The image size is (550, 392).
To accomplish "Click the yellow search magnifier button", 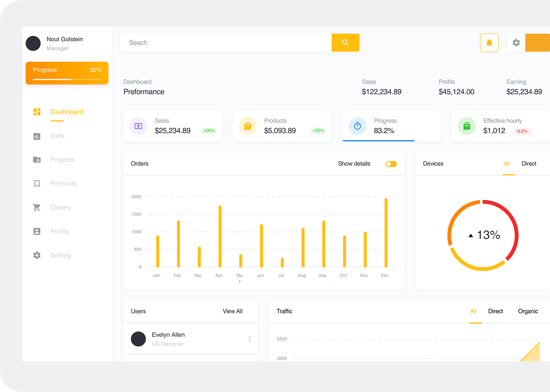I will point(345,43).
